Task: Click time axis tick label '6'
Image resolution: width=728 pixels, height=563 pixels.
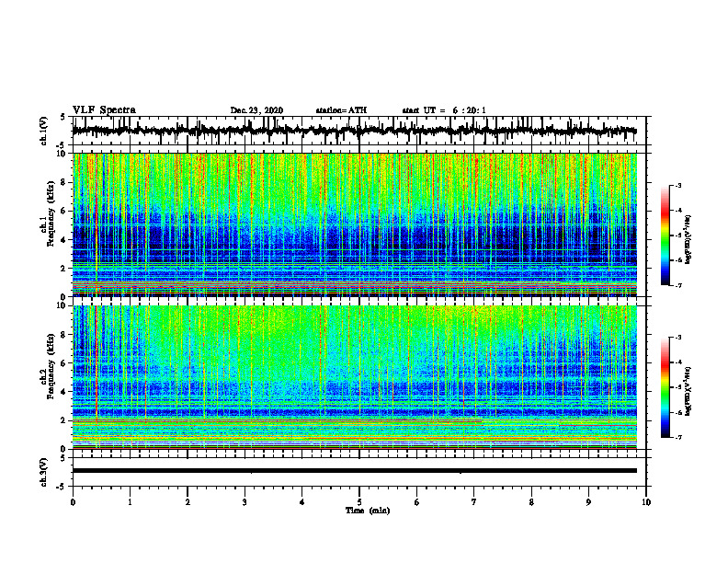Action: coord(417,502)
